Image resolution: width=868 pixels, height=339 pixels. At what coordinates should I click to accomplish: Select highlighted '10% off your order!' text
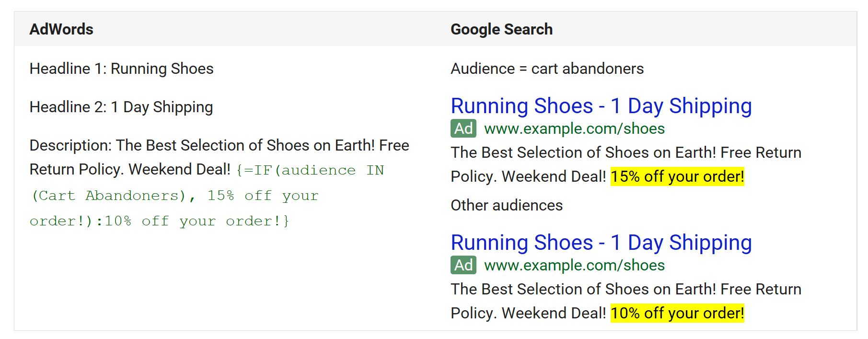click(677, 313)
